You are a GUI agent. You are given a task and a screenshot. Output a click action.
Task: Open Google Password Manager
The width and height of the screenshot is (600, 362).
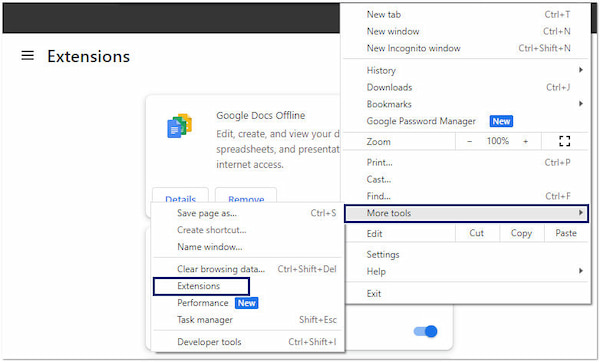tap(466, 121)
